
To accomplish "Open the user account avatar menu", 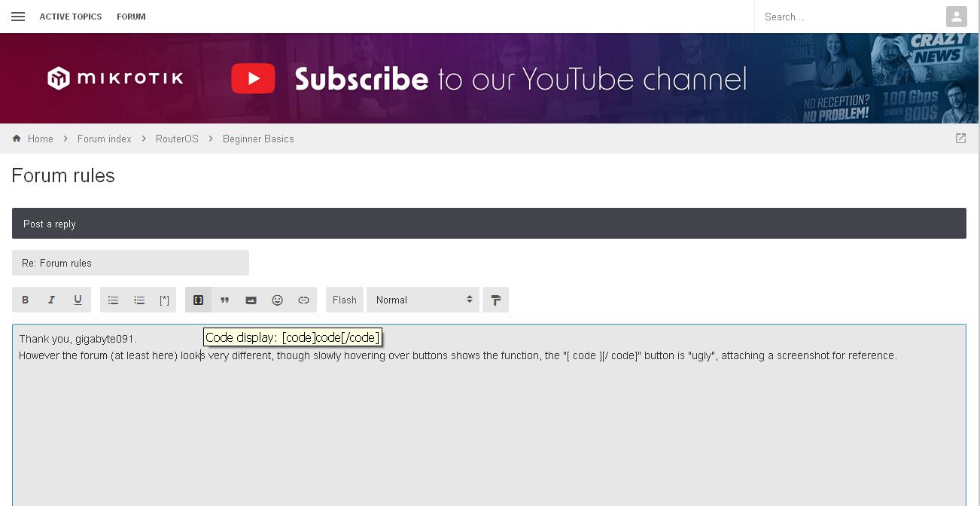I will tap(956, 17).
